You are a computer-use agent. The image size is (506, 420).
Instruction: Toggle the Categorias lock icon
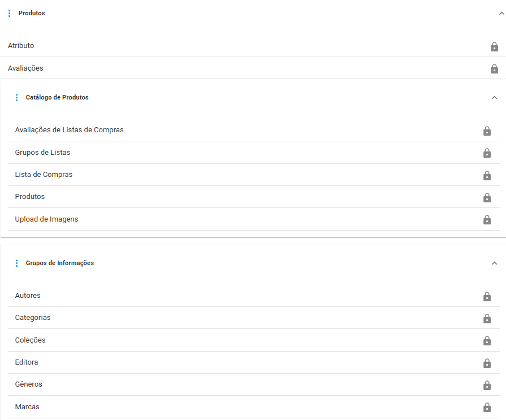(x=487, y=319)
